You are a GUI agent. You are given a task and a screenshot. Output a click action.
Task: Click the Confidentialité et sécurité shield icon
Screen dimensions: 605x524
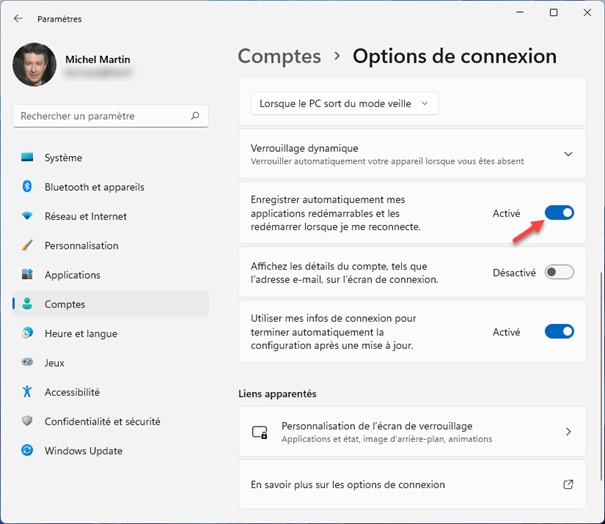(x=27, y=422)
